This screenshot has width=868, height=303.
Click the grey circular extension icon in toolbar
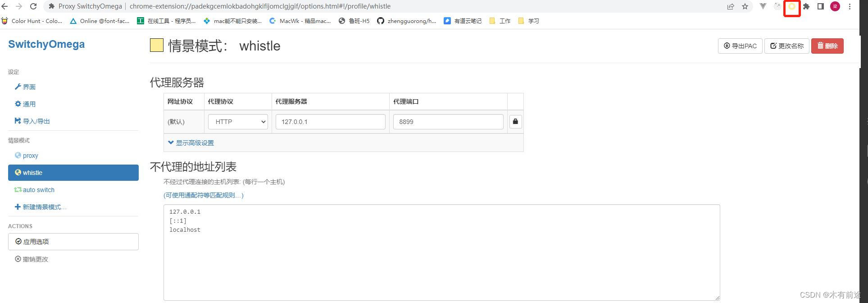point(777,6)
